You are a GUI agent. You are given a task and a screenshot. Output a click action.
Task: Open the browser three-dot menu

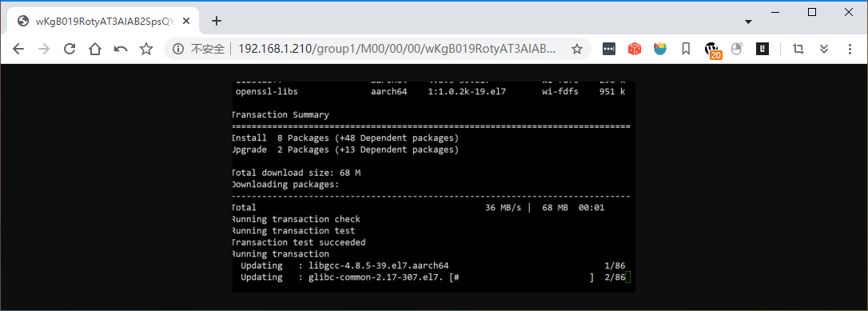coord(850,50)
